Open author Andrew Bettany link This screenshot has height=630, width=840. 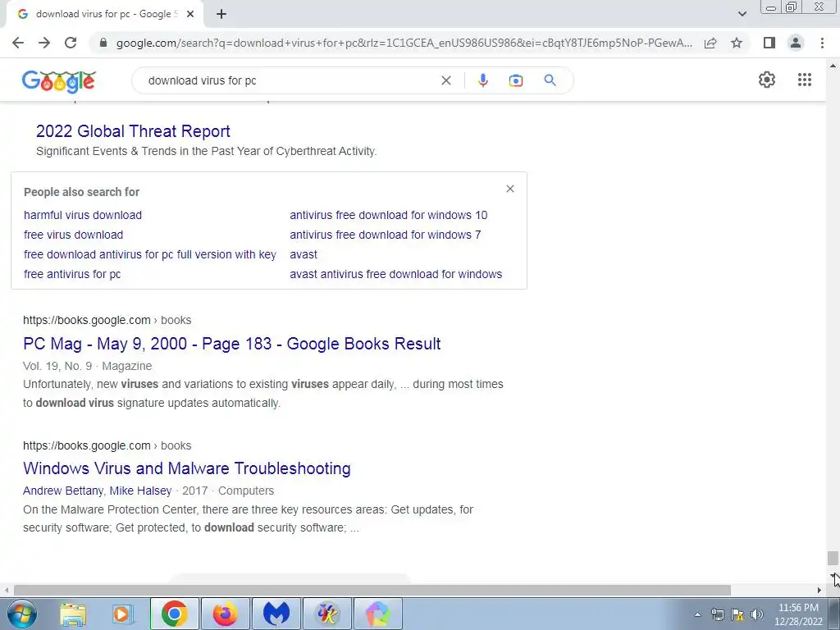[64, 491]
